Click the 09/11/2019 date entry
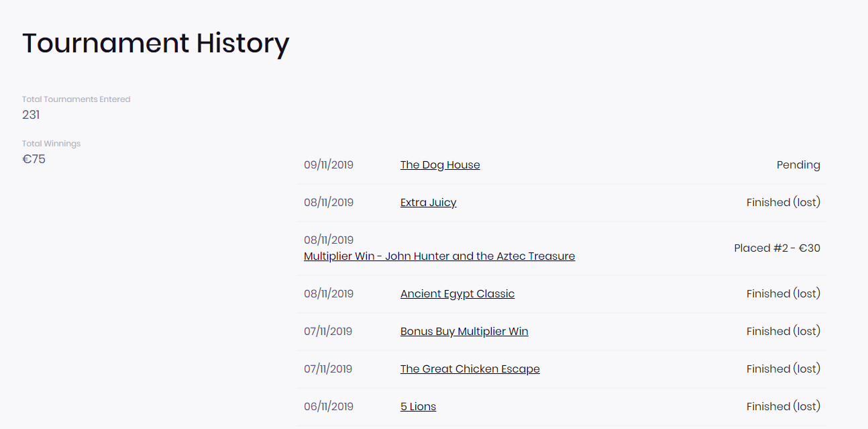868x429 pixels. point(329,165)
